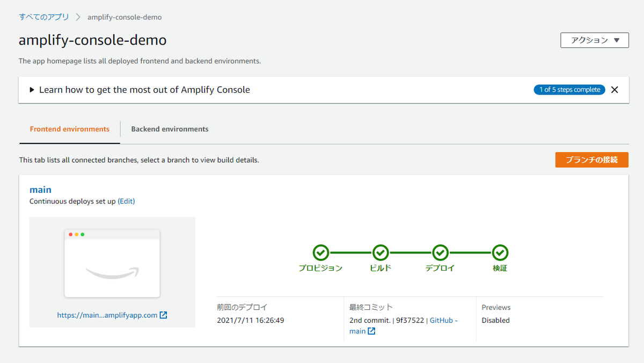
Task: Click the ビルド step label
Action: 380,268
